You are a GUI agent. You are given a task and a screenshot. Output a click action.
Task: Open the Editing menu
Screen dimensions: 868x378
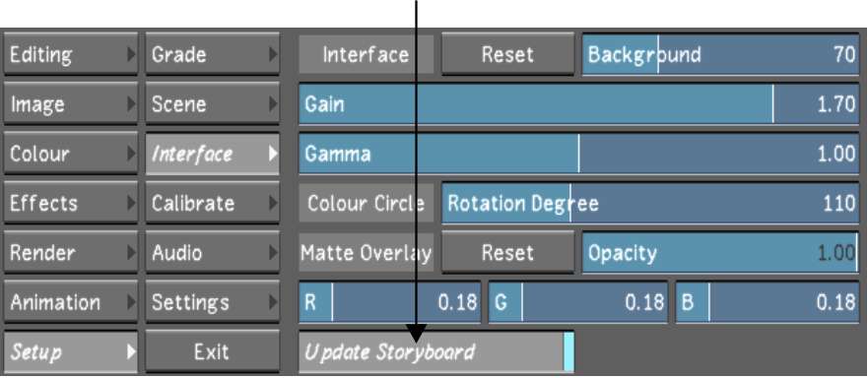click(70, 54)
